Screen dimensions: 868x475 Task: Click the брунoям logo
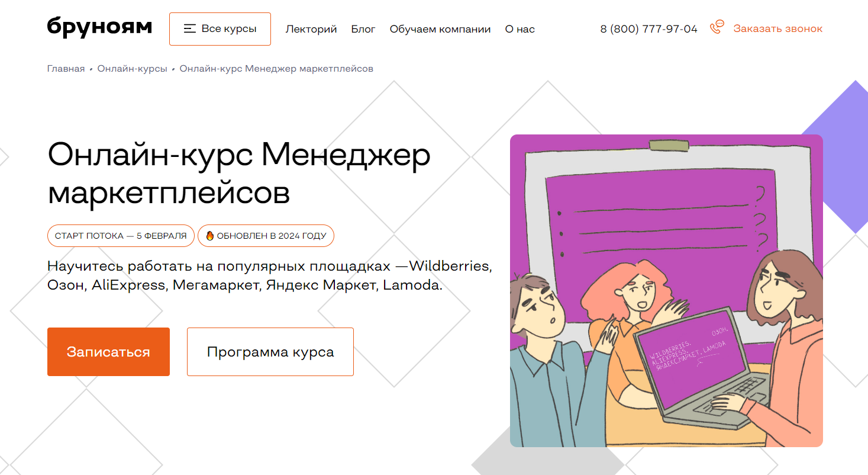point(99,27)
